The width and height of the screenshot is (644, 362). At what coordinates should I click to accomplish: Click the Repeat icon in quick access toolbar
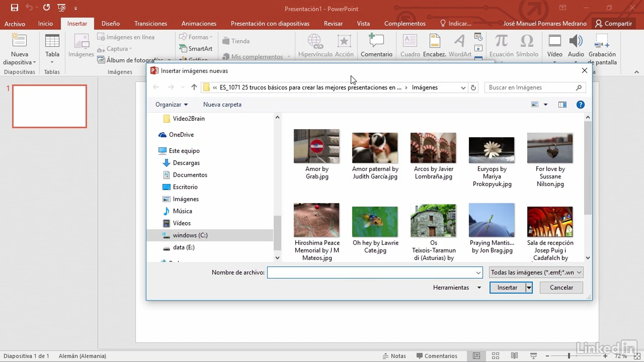[46, 8]
